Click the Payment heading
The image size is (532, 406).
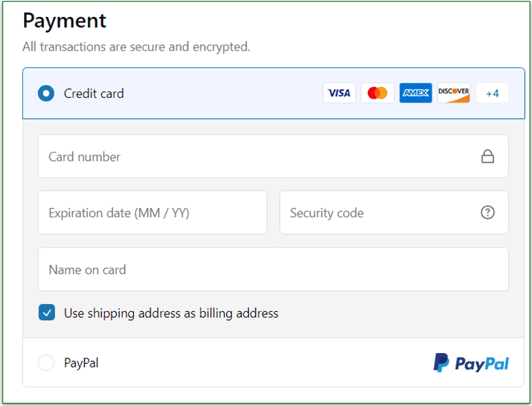64,20
